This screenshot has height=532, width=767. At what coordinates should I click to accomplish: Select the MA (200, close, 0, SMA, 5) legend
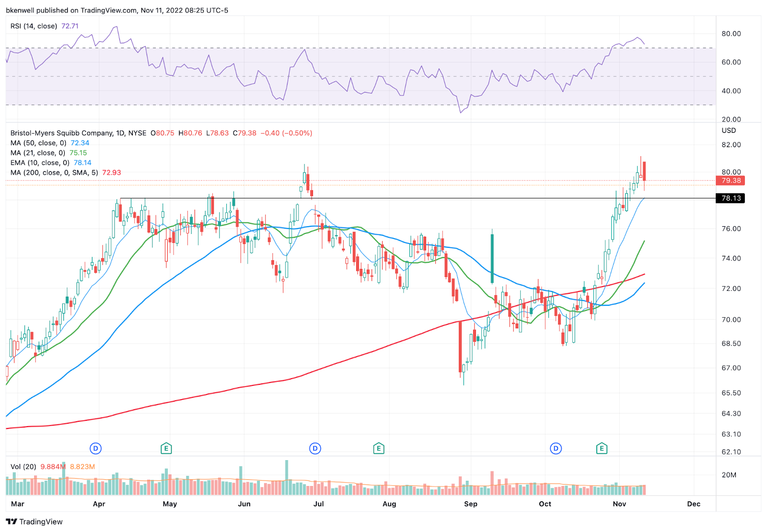[54, 173]
